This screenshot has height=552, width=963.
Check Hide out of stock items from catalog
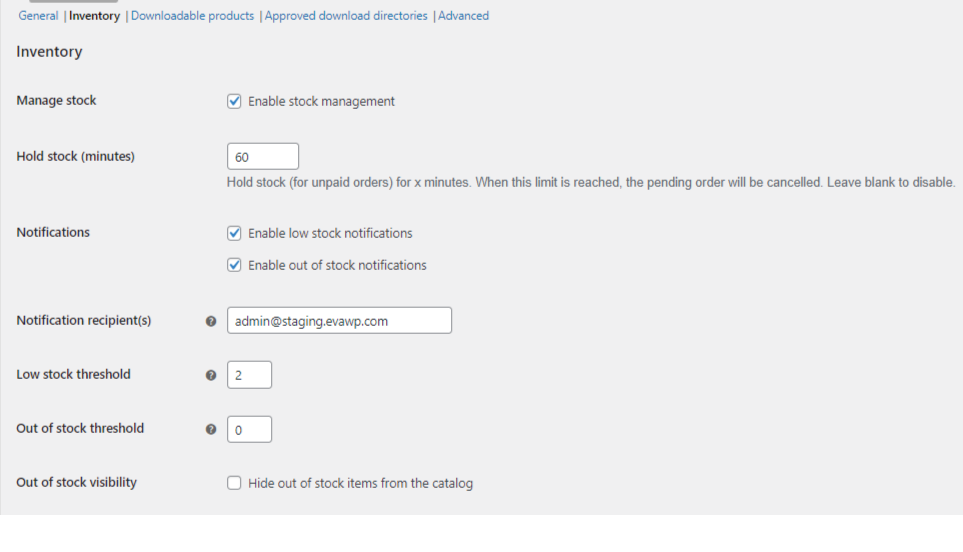(x=235, y=483)
